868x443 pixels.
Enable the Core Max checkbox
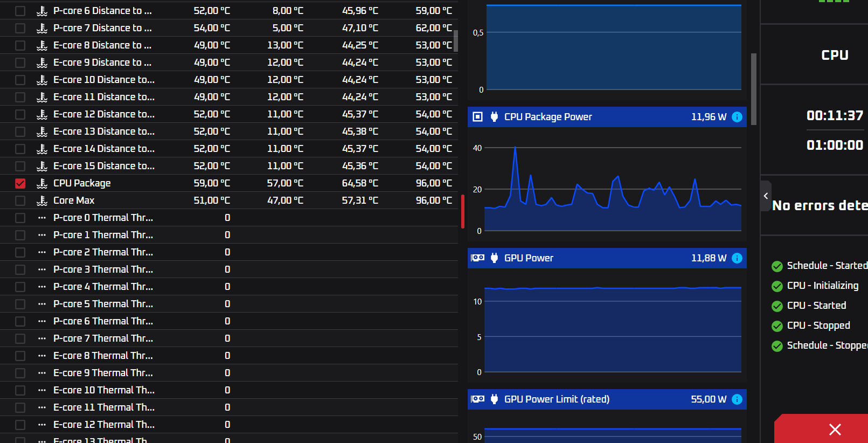point(20,200)
